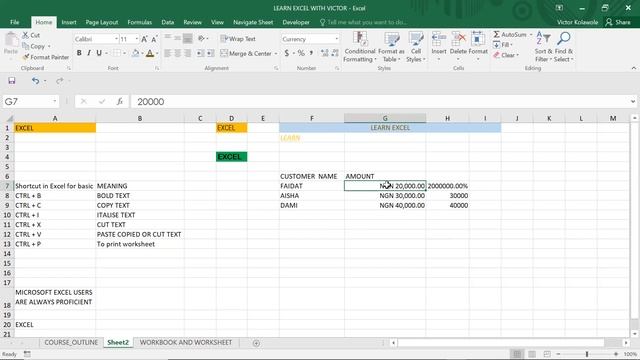Toggle center horizontal alignment
The image size is (640, 360).
pyautogui.click(x=178, y=53)
